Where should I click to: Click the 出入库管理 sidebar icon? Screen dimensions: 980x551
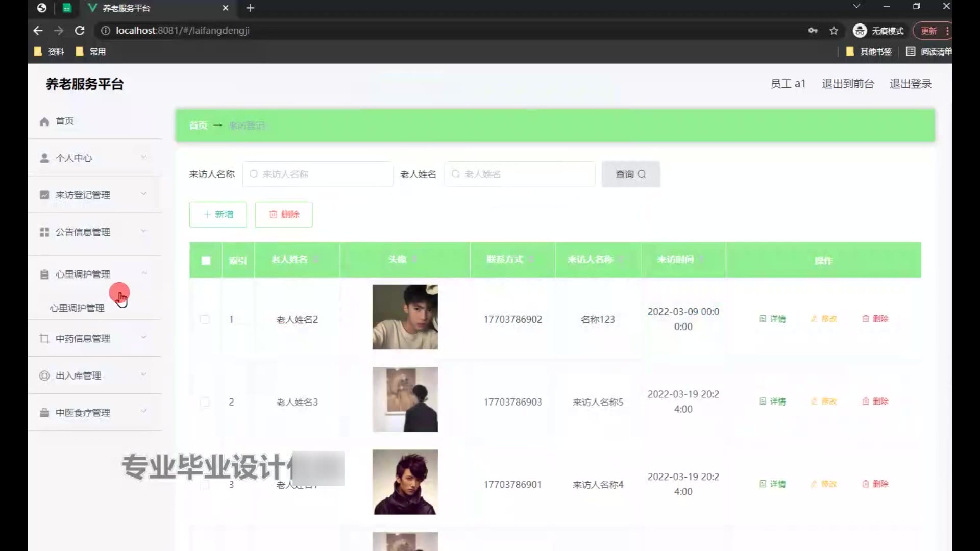[x=44, y=376]
